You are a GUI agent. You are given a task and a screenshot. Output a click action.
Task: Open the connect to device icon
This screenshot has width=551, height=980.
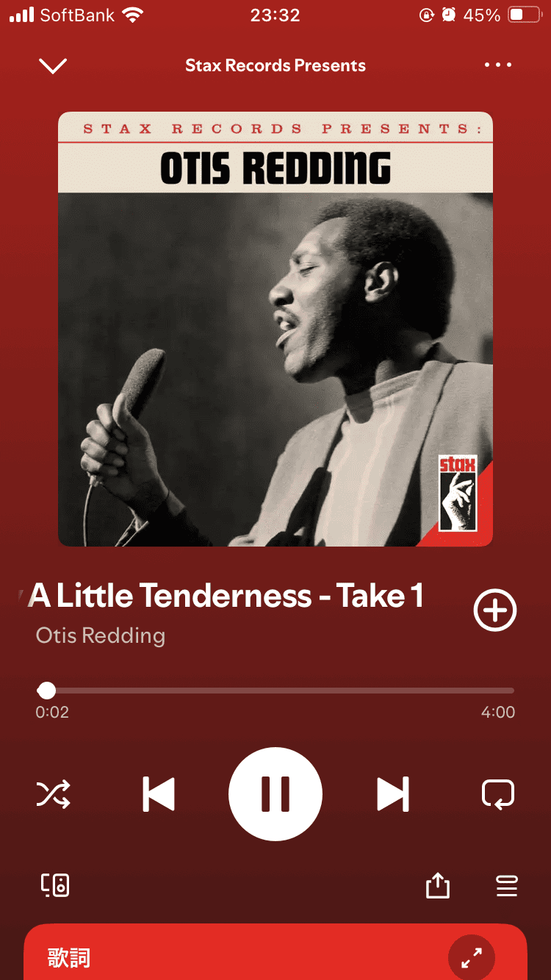coord(55,885)
